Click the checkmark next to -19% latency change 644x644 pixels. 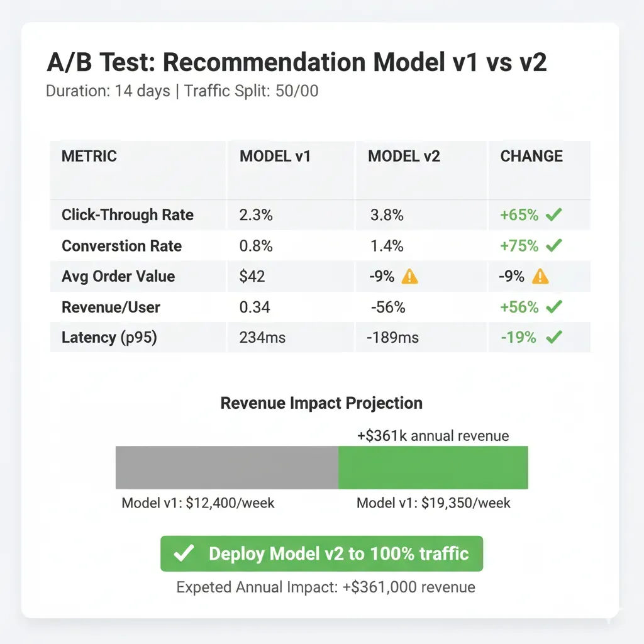click(554, 338)
